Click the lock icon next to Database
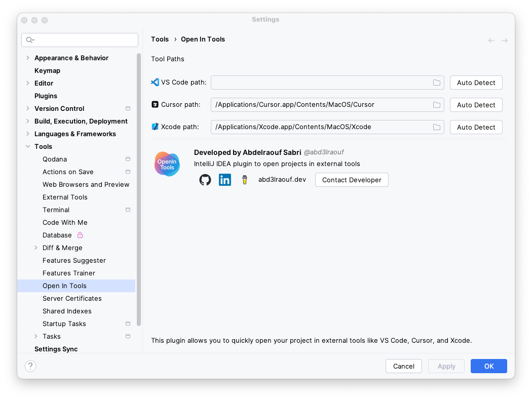This screenshot has width=532, height=400. [80, 235]
